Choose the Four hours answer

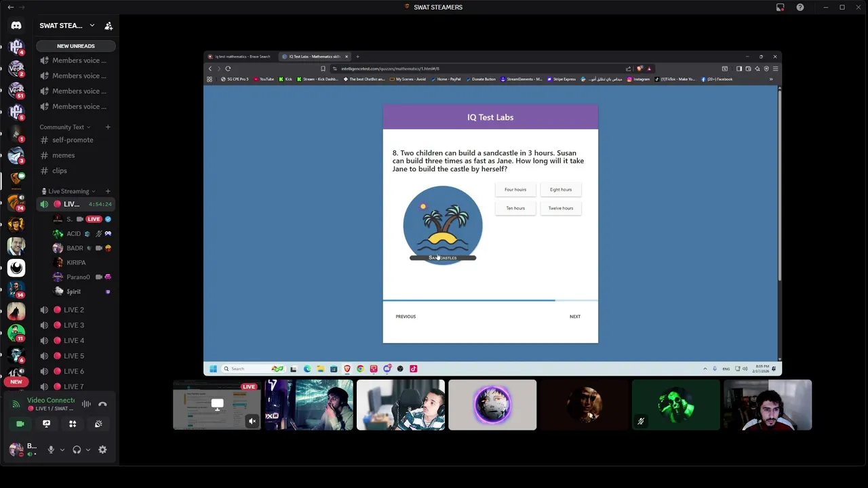pos(515,190)
